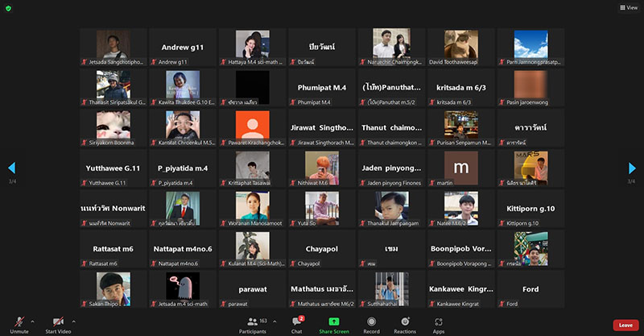This screenshot has height=336, width=644.
Task: Select Pawaret's orange avatar tile
Action: coord(252,127)
